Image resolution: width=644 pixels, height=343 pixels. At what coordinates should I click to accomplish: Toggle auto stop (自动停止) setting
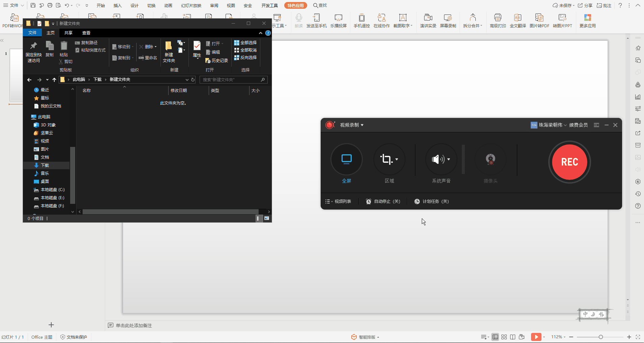coord(383,201)
